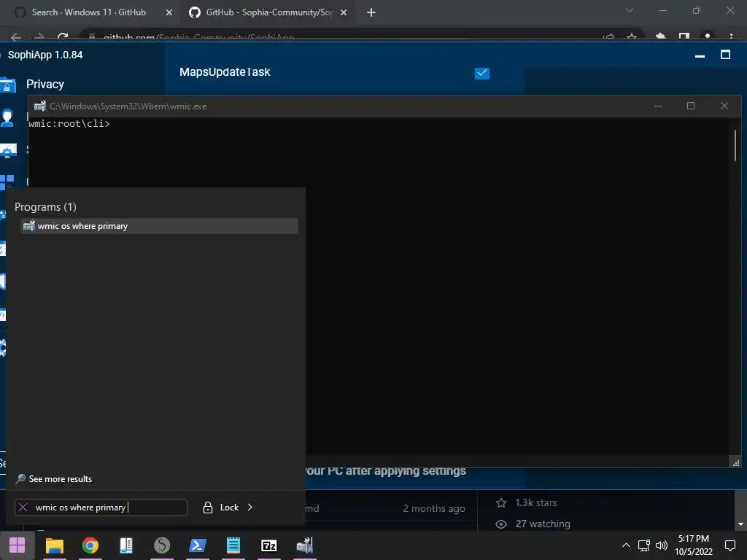Open Notepad from the taskbar
The height and width of the screenshot is (560, 747).
233,545
